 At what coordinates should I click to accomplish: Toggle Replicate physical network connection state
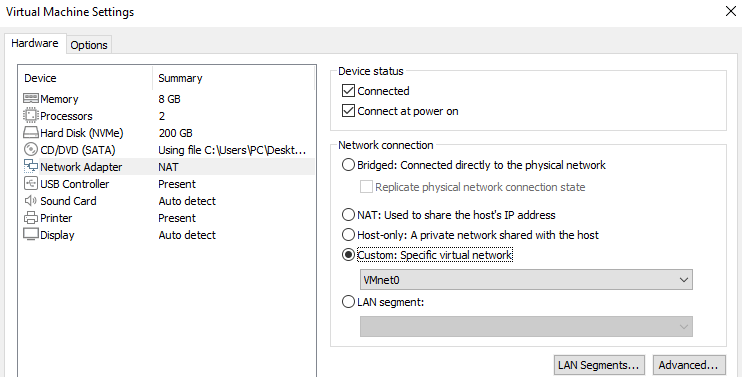pos(366,187)
